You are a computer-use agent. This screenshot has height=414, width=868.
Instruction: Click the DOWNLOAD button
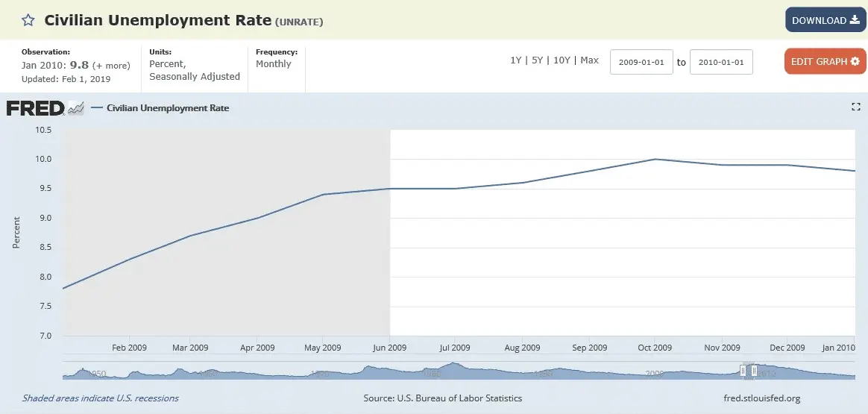tap(825, 20)
